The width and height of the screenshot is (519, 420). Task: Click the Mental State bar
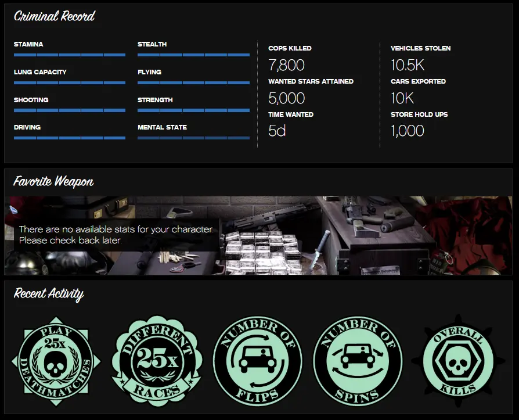[x=193, y=138]
